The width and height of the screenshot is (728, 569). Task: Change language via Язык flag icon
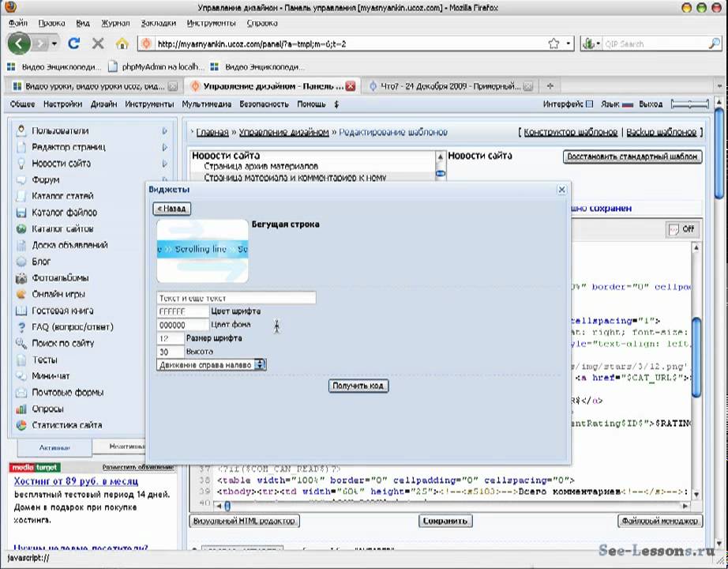point(628,104)
